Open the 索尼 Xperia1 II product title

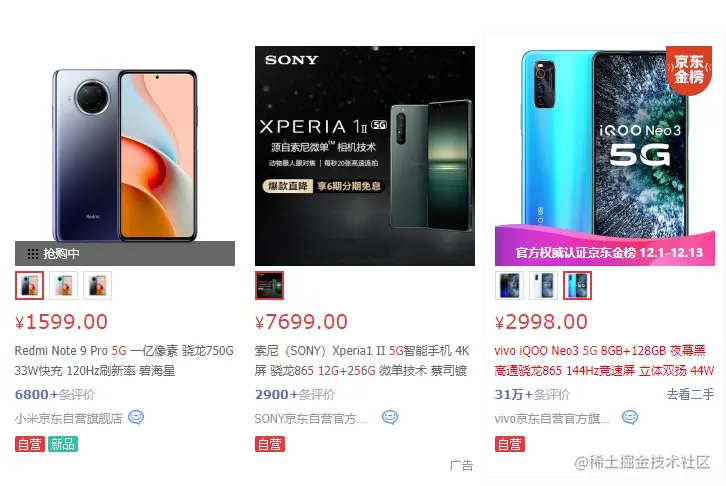point(362,361)
